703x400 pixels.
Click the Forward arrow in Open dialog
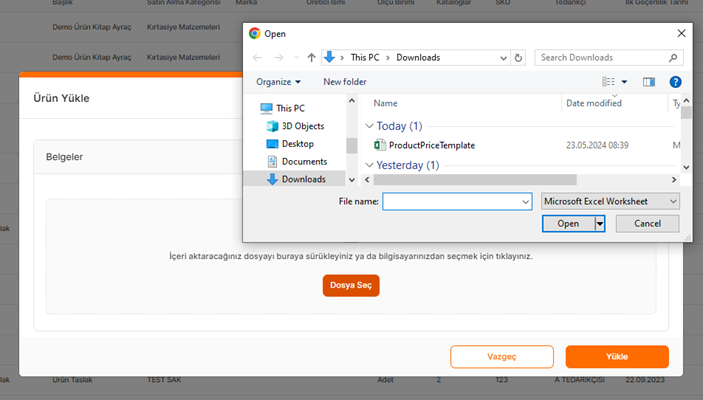coord(278,57)
